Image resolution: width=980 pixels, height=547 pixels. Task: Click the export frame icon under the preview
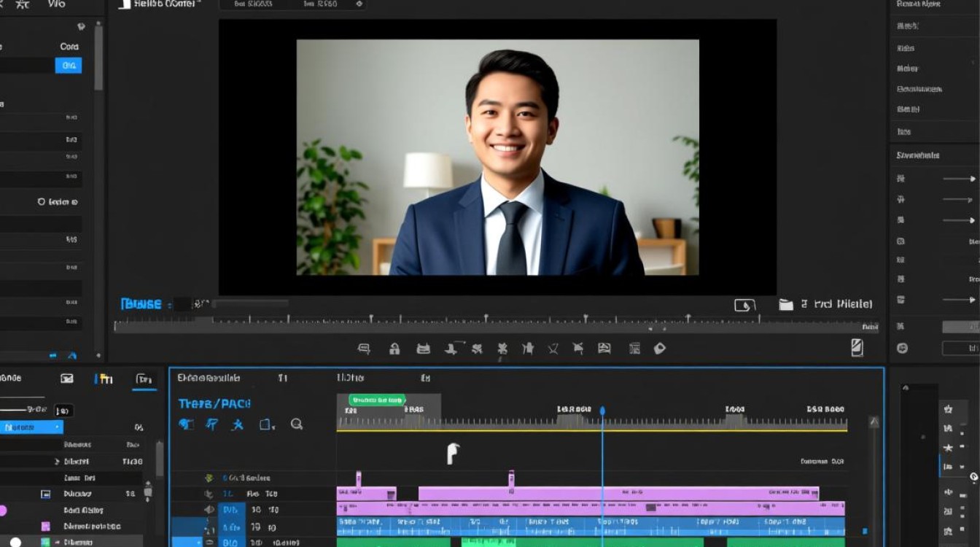coord(744,305)
